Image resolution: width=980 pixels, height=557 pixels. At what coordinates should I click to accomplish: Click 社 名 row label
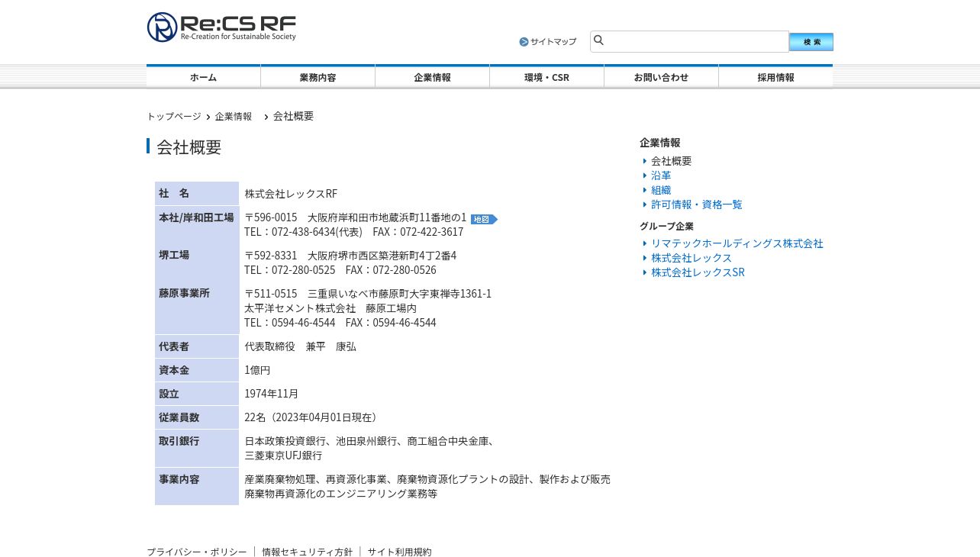(174, 193)
